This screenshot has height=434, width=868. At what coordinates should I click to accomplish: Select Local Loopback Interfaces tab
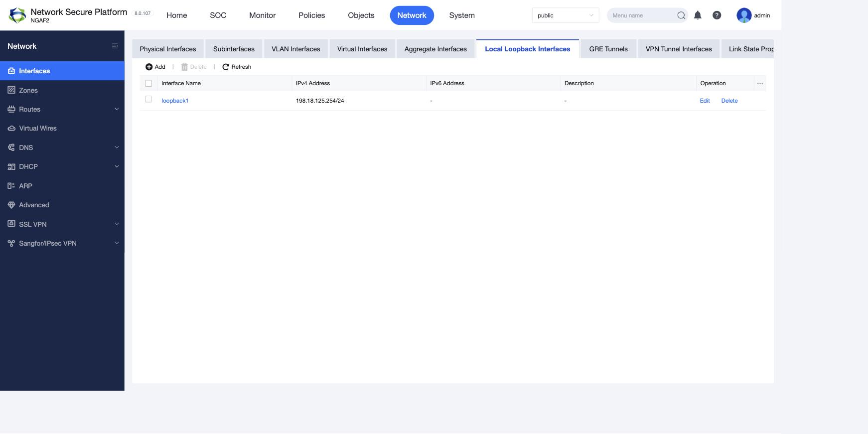pos(528,49)
